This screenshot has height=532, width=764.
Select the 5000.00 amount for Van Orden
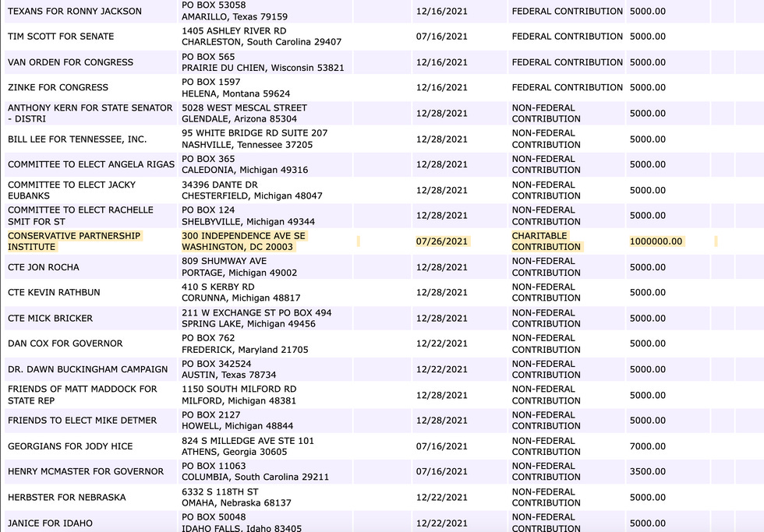coord(648,62)
